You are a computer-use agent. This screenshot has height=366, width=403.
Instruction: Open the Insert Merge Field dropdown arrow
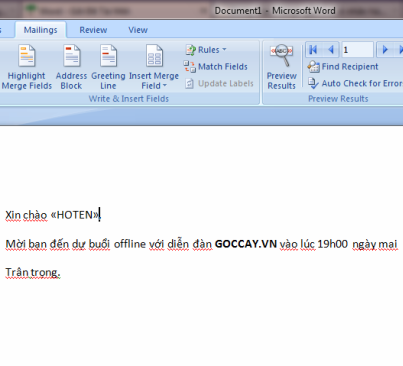[165, 86]
